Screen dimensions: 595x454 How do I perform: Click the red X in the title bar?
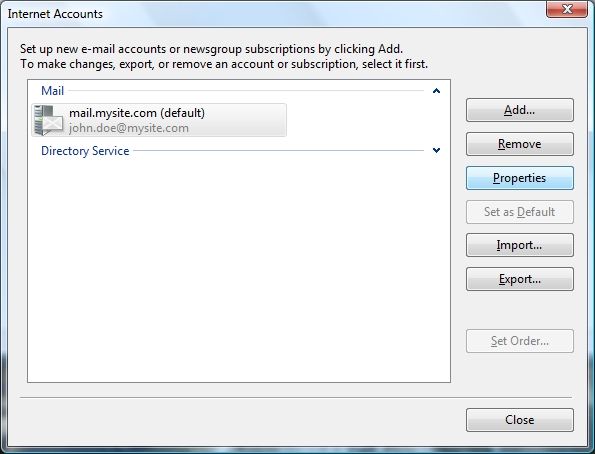point(567,9)
